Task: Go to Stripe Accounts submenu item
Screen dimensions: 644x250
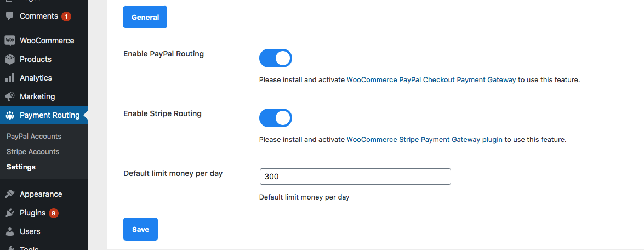Action: [x=33, y=151]
